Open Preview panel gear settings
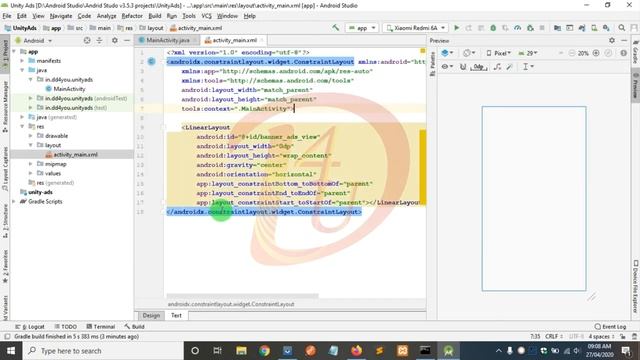The width and height of the screenshot is (640, 360). click(x=611, y=40)
